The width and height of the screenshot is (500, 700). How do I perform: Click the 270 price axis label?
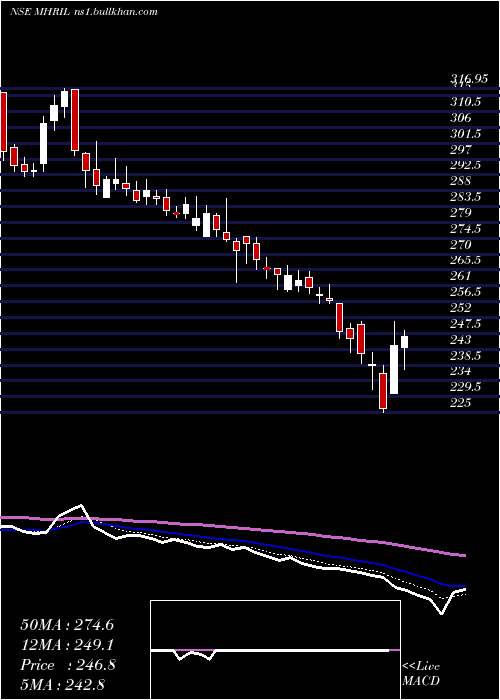pyautogui.click(x=461, y=244)
